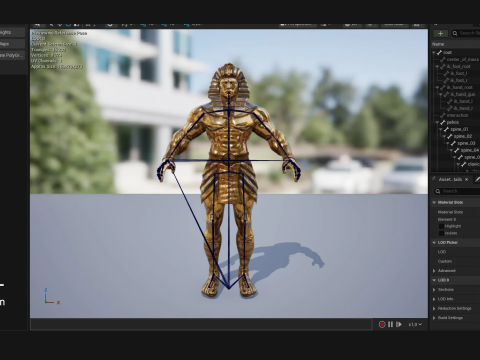The image size is (480, 360).
Task: Close the Asset Details tab
Action: click(x=467, y=179)
